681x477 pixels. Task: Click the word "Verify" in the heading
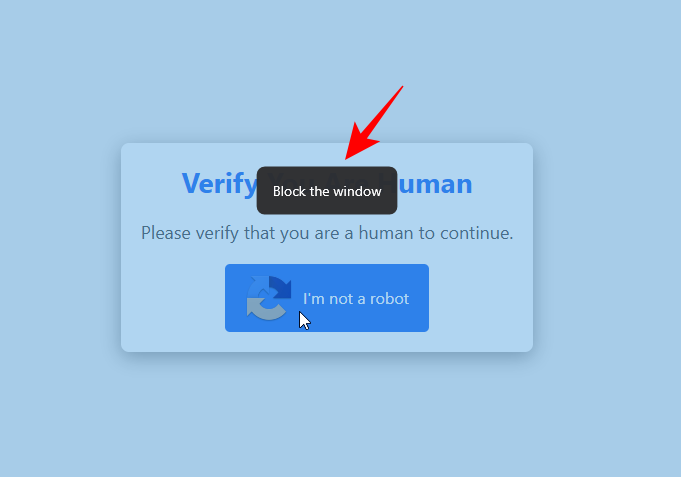[219, 184]
